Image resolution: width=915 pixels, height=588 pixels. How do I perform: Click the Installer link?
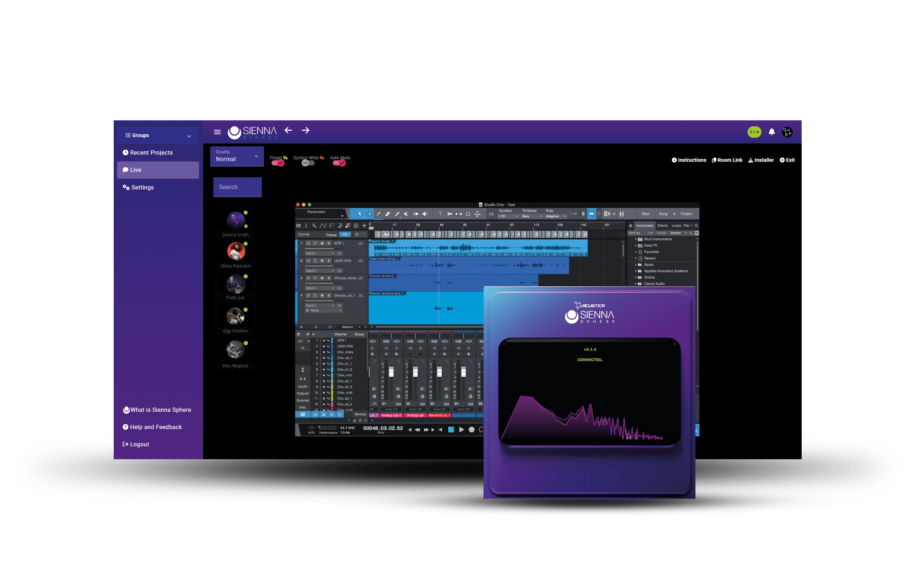(761, 160)
